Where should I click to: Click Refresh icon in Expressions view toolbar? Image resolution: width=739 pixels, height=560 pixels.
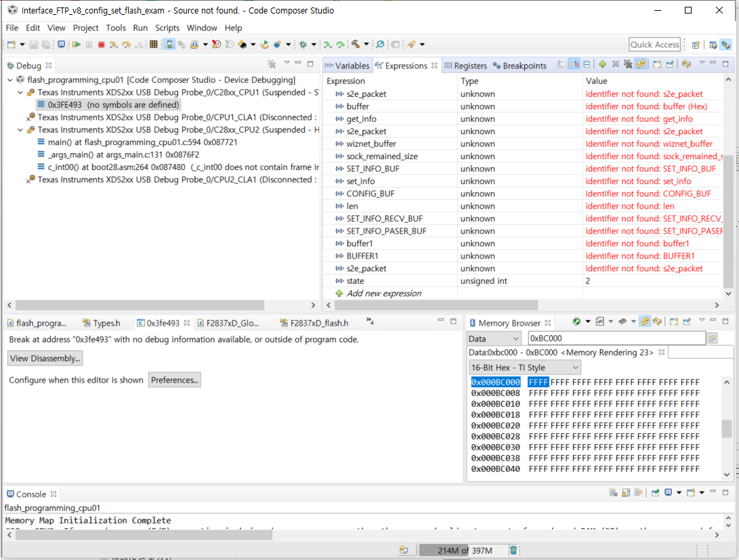click(x=686, y=64)
